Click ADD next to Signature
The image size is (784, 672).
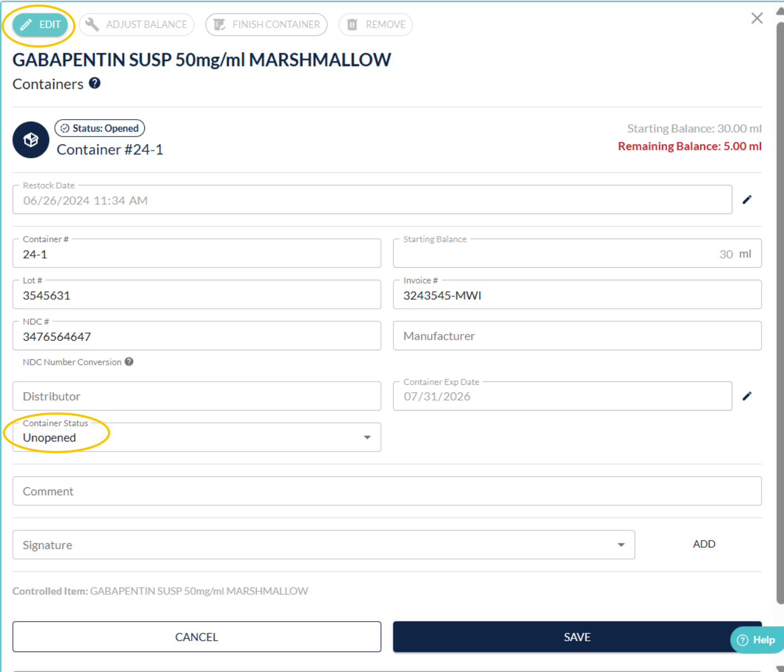[704, 544]
